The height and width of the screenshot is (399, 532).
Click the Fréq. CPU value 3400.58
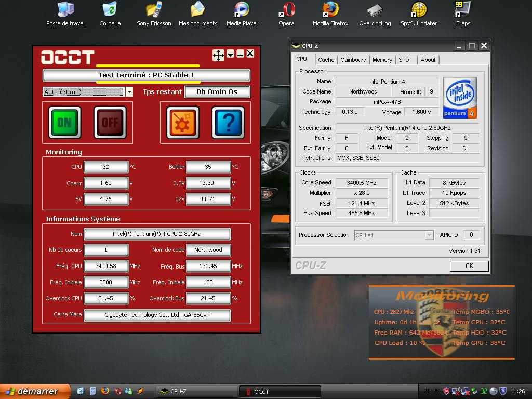tap(106, 266)
